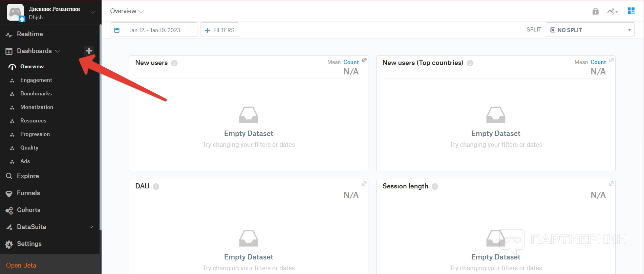Viewport: 644px width, 274px height.
Task: Click the sidebar vertical scrollbar
Action: (x=101, y=127)
